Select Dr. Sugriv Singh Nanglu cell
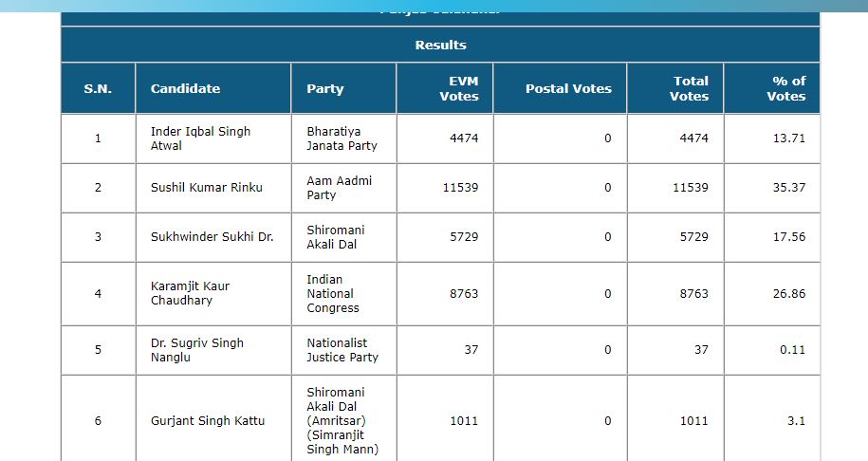 coord(196,350)
